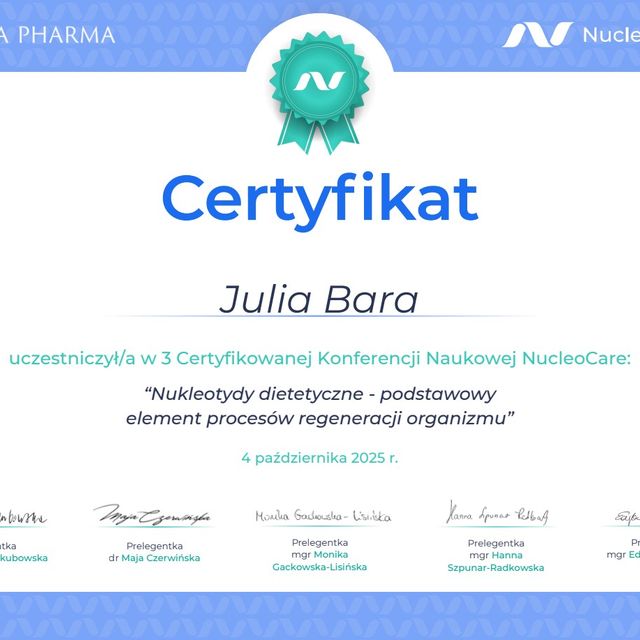Click the printed name mgr Monika

point(320,554)
